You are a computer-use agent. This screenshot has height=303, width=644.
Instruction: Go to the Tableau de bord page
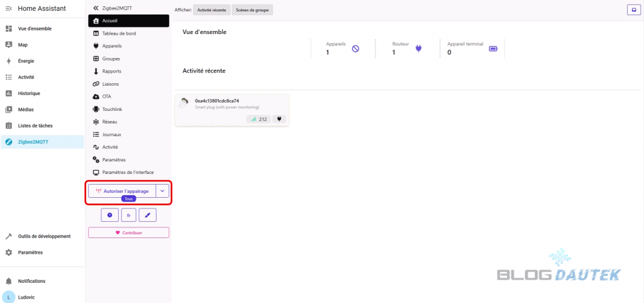(x=119, y=33)
